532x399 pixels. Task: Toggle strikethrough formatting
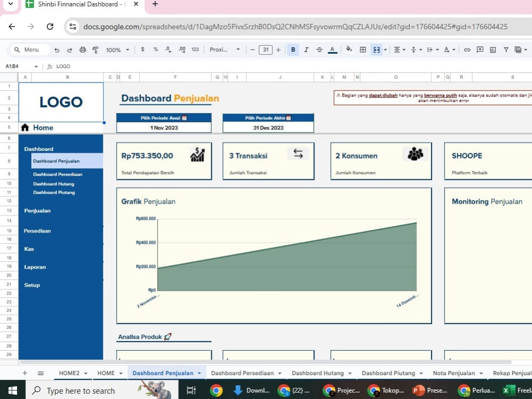[319, 49]
